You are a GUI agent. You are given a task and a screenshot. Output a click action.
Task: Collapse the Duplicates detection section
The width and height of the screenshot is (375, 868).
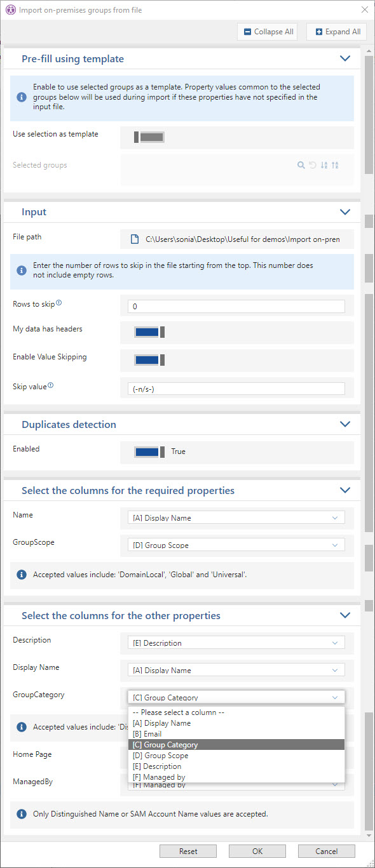(345, 424)
